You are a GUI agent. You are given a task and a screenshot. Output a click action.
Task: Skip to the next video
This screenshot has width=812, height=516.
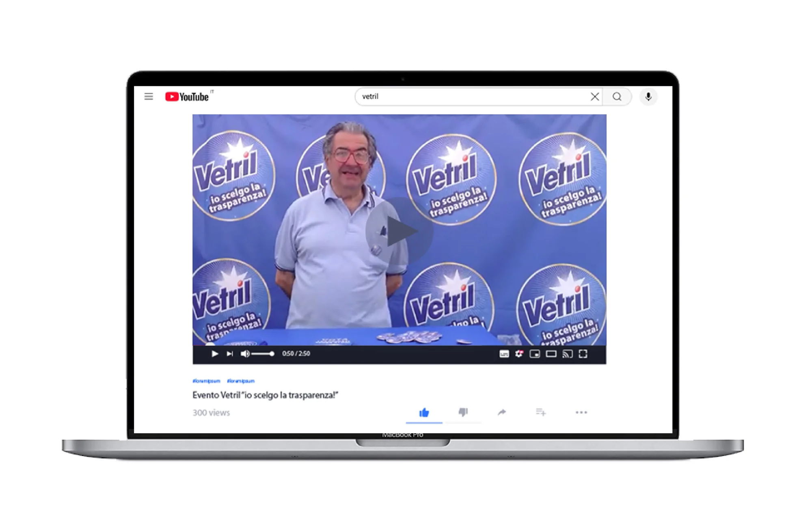point(230,354)
